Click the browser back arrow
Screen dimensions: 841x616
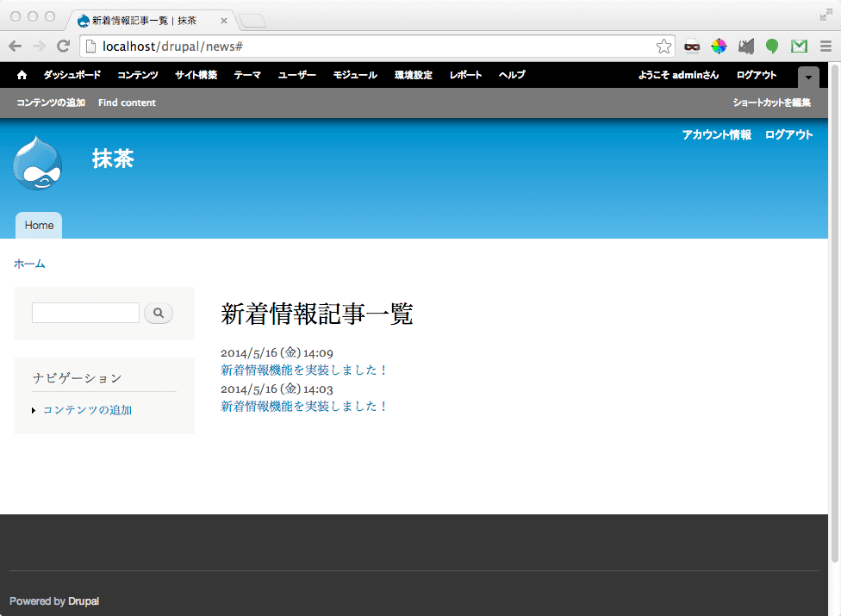[x=15, y=47]
